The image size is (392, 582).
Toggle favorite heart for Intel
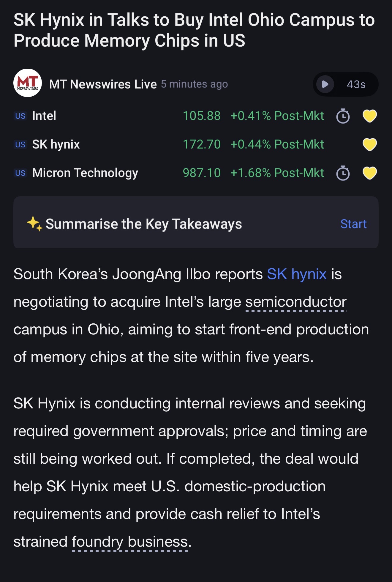(370, 116)
